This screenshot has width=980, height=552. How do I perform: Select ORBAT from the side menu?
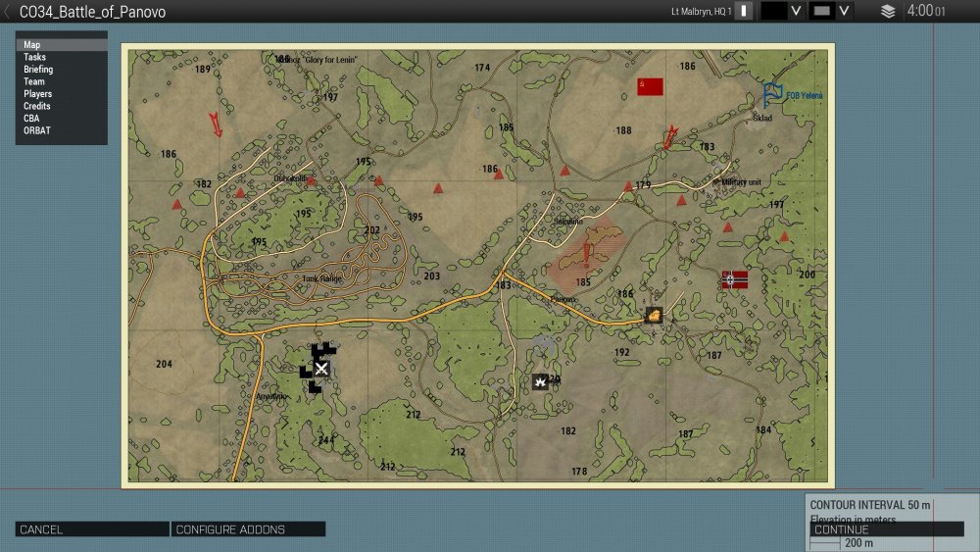(x=37, y=130)
